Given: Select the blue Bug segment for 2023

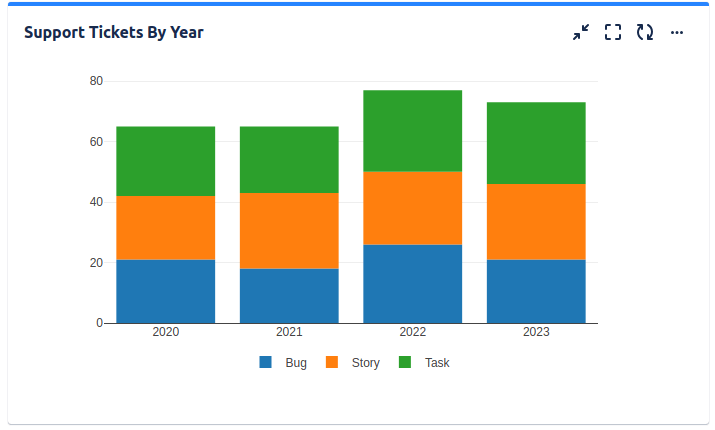Looking at the screenshot, I should pos(536,291).
